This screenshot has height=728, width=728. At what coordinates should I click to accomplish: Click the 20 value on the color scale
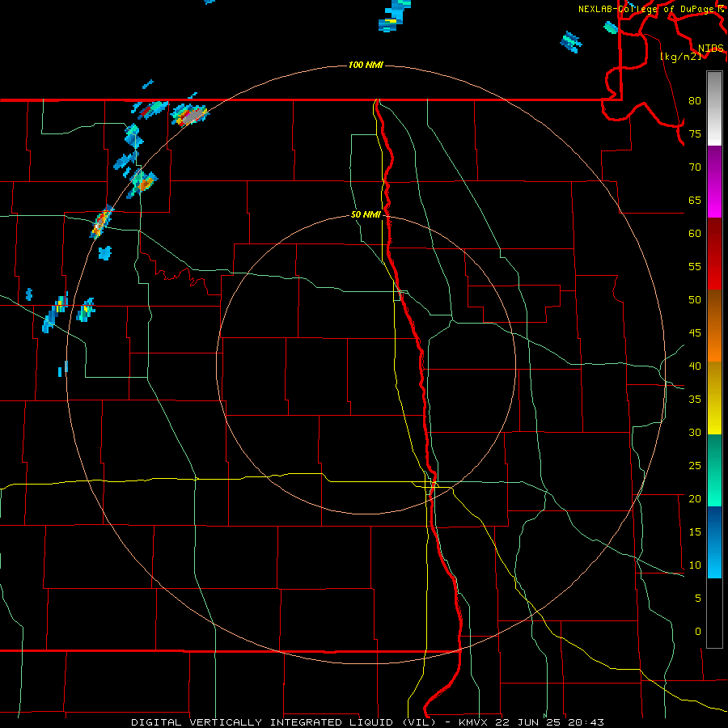695,498
